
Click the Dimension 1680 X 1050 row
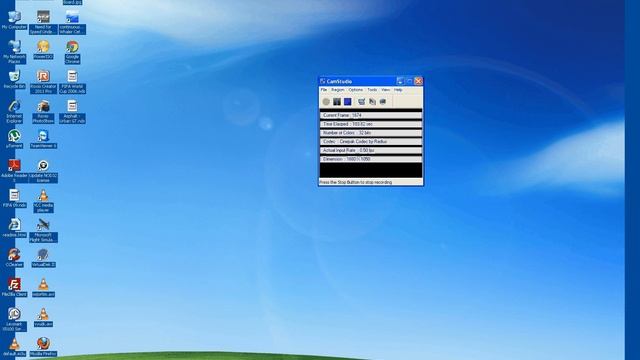371,159
